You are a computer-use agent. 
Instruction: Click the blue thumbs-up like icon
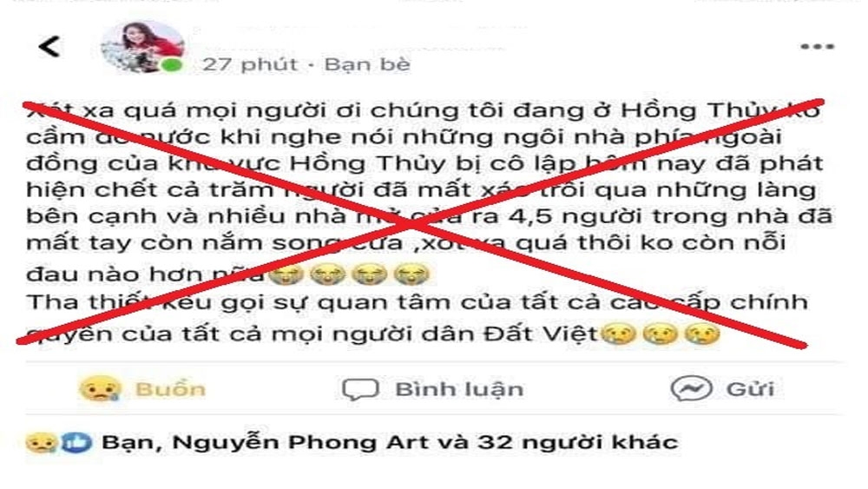pyautogui.click(x=76, y=442)
